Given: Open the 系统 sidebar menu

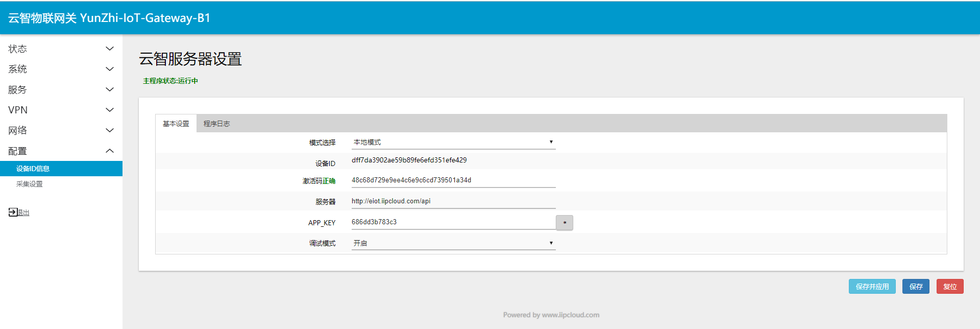Looking at the screenshot, I should coord(61,69).
